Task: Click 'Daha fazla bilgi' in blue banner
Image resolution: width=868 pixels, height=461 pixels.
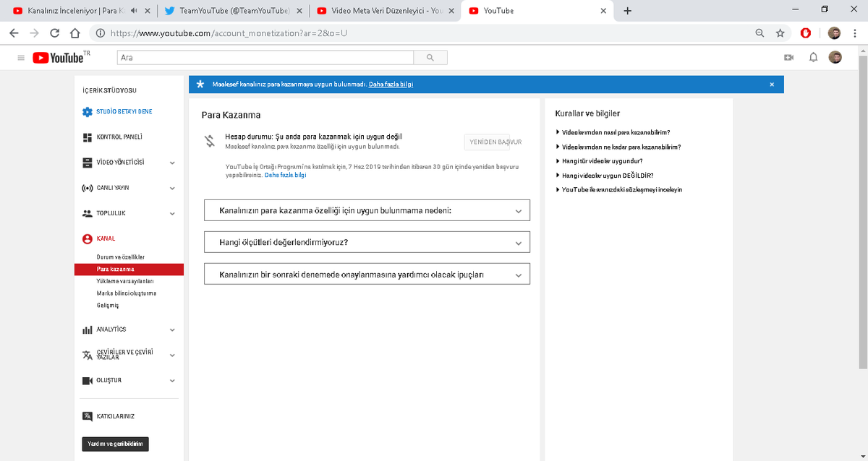Action: coord(391,85)
